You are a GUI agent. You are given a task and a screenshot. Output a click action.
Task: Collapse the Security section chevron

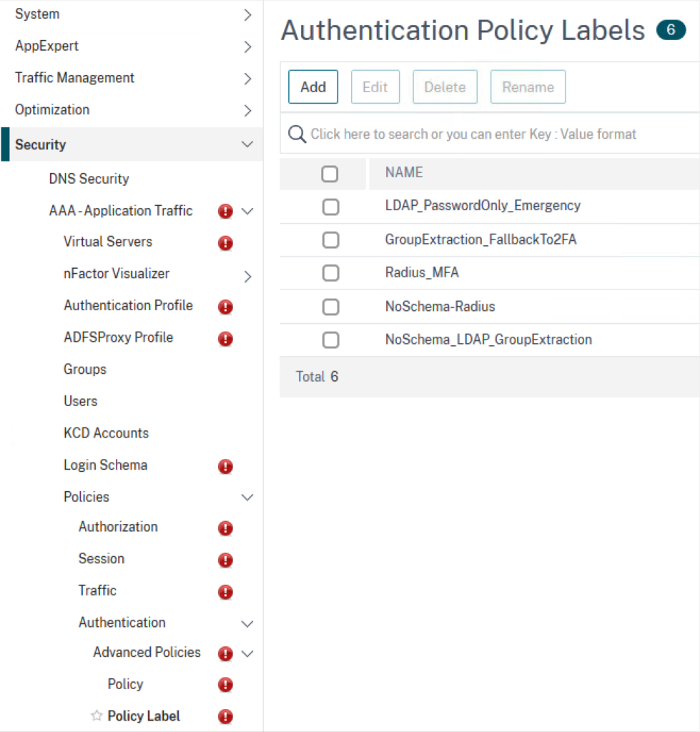point(247,144)
